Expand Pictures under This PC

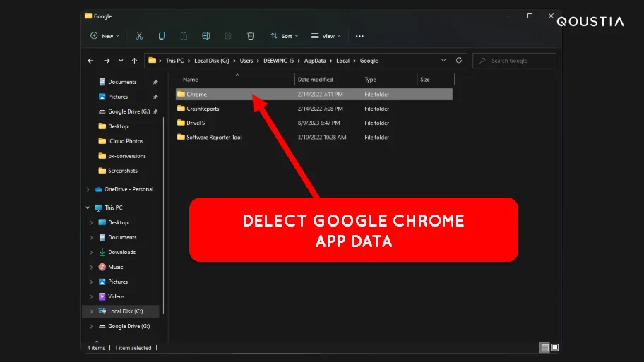[91, 282]
